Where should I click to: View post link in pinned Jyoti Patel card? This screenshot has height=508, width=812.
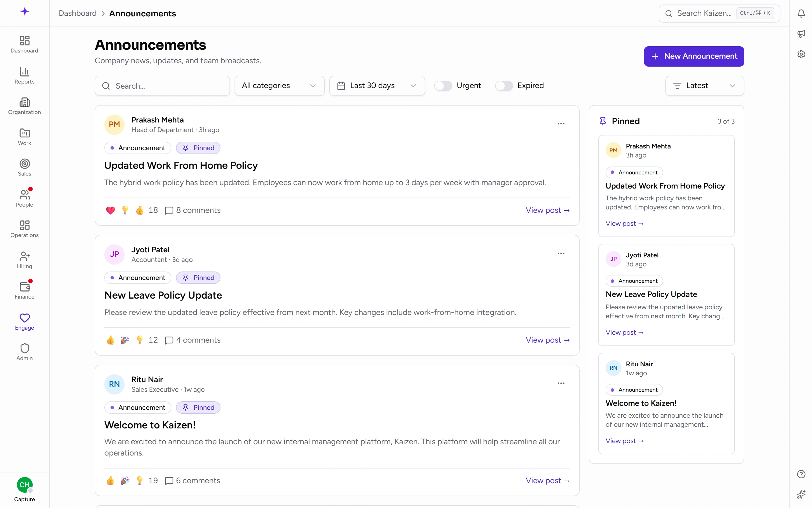point(624,333)
